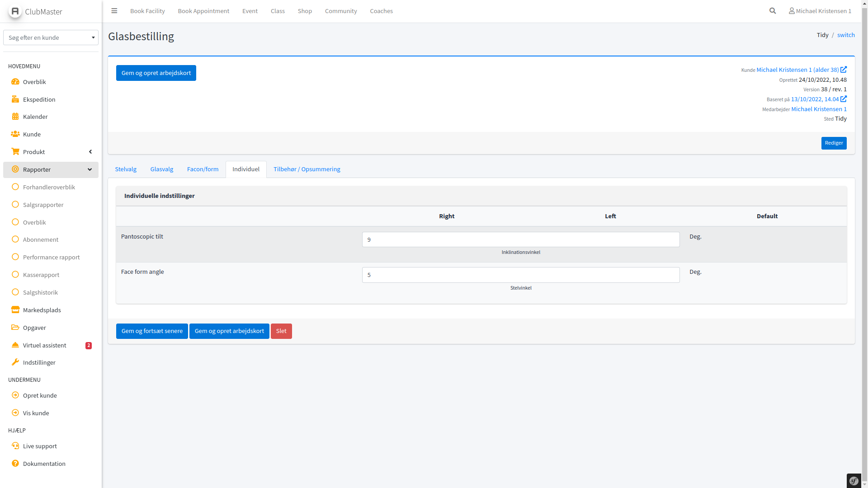
Task: Open the Tilbehør / Opsummering tab
Action: pyautogui.click(x=307, y=169)
